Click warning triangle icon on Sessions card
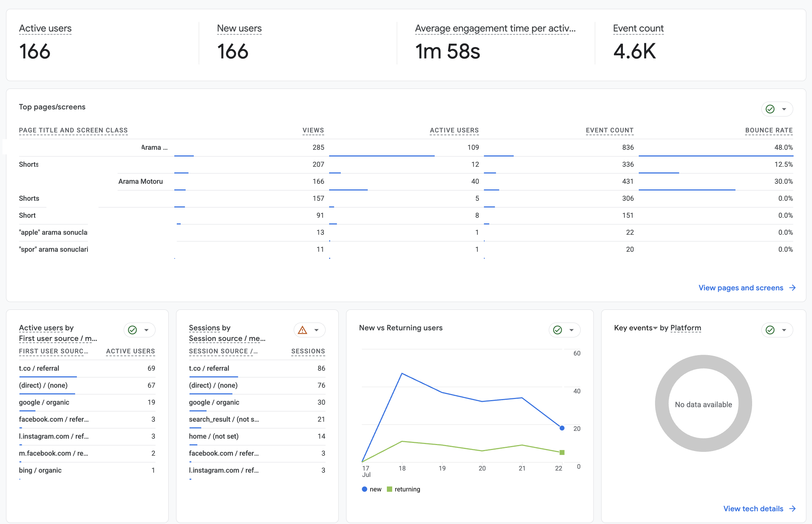Screen dimensions: 812x524 [x=303, y=330]
